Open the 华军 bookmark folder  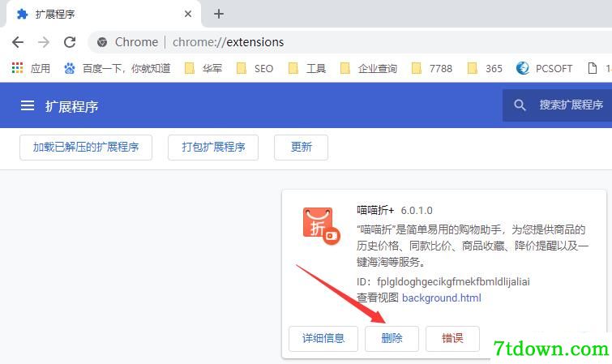pyautogui.click(x=203, y=68)
